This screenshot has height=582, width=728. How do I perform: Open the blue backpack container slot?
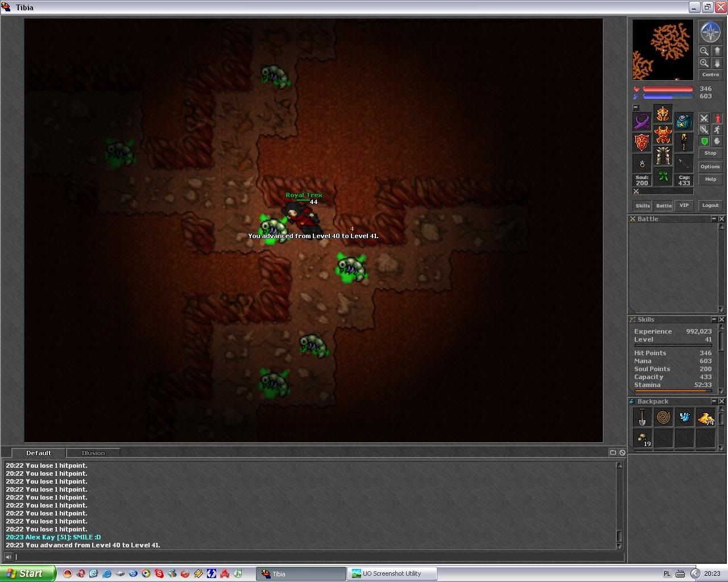pyautogui.click(x=684, y=122)
